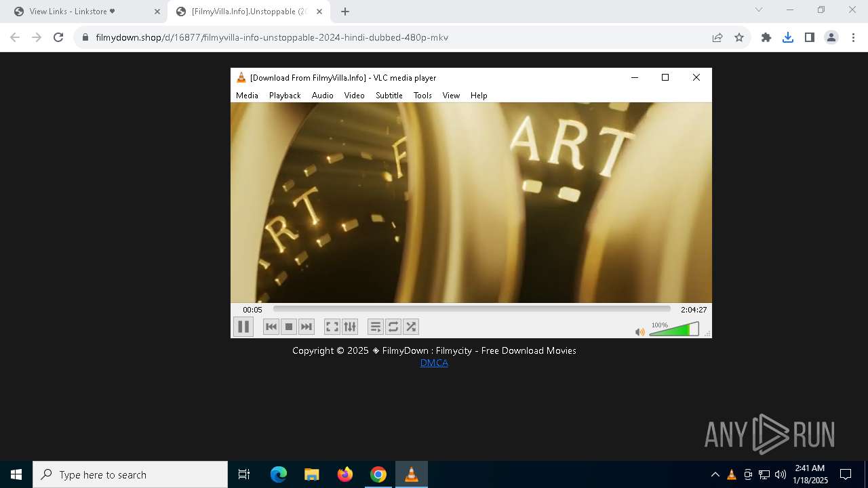Open the DMCA link
The height and width of the screenshot is (488, 868).
[434, 363]
